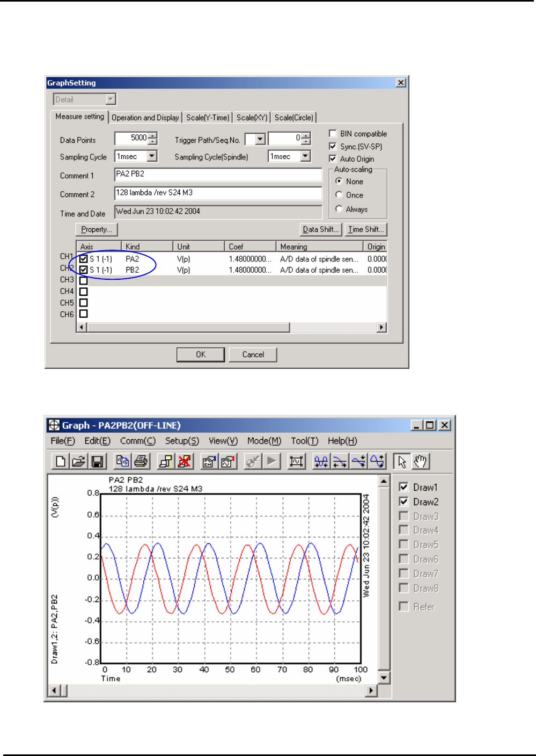Select the arrow pointer tool
This screenshot has height=756, width=536.
point(402,461)
